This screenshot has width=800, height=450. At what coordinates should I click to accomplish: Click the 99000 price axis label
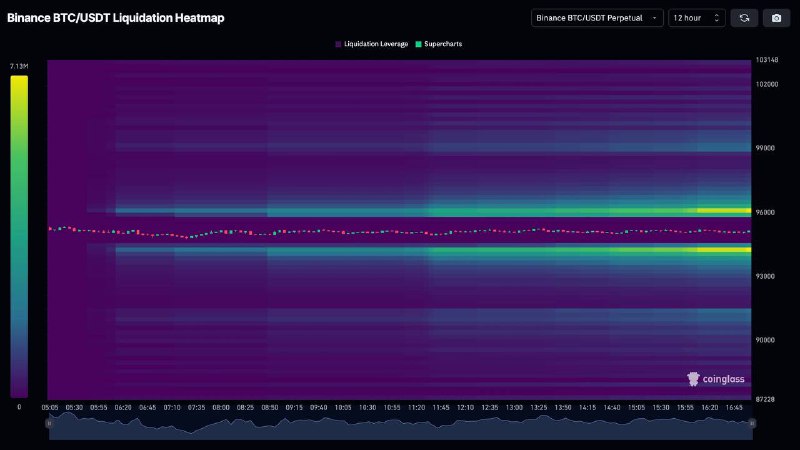(765, 148)
